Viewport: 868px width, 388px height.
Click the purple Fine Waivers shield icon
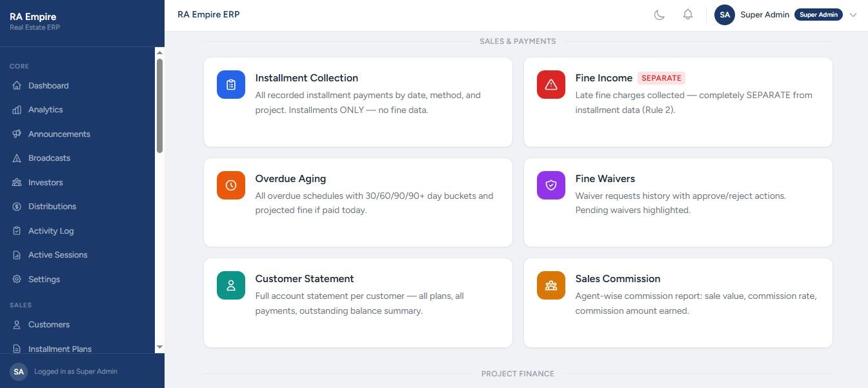click(x=551, y=185)
